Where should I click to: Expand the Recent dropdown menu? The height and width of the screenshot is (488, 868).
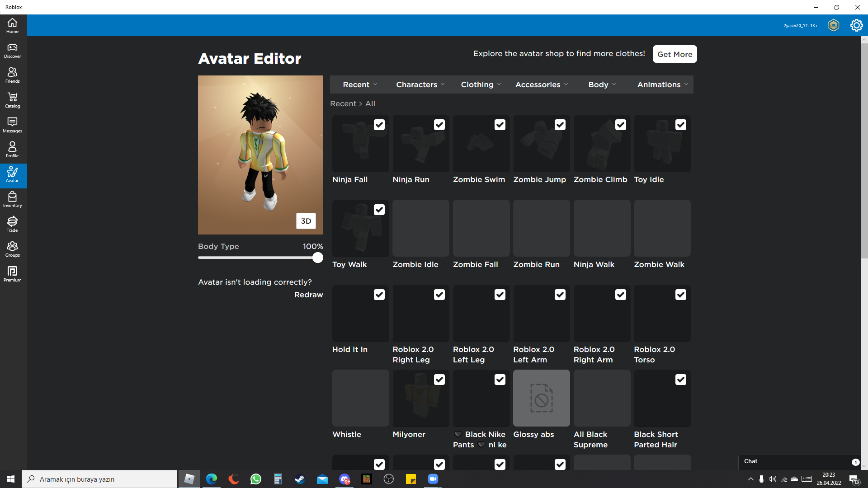coord(360,84)
